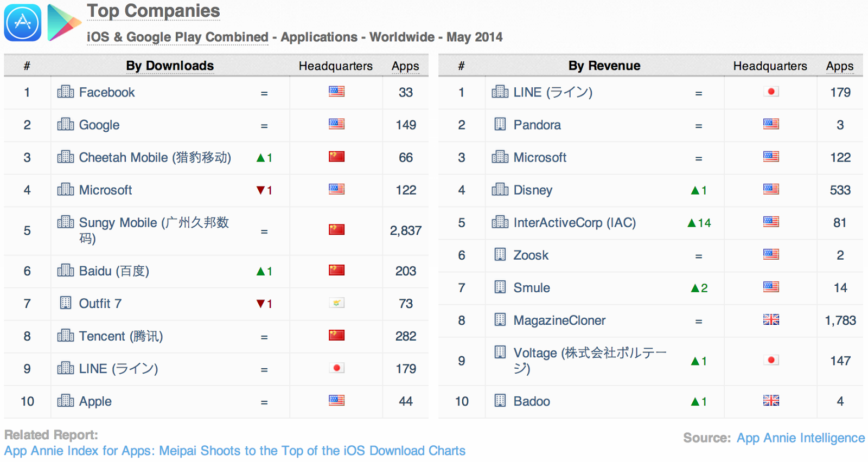Click the 2,837 apps count for Sungy Mobile
The image size is (868, 462).
point(405,230)
